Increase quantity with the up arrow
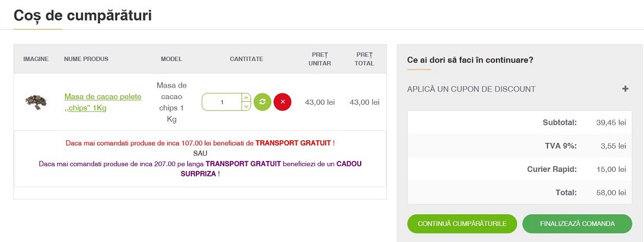Viewport: 644px width, 242px height. tap(245, 98)
